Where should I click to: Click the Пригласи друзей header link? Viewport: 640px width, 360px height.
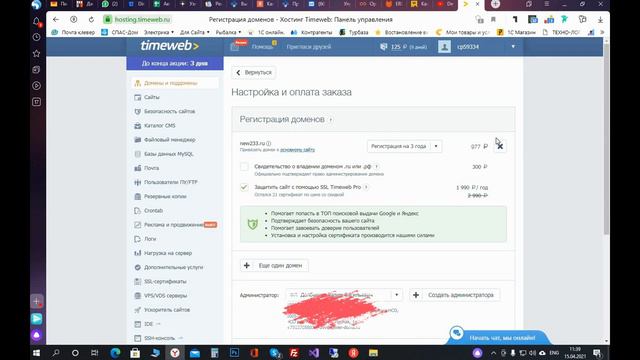tap(309, 47)
